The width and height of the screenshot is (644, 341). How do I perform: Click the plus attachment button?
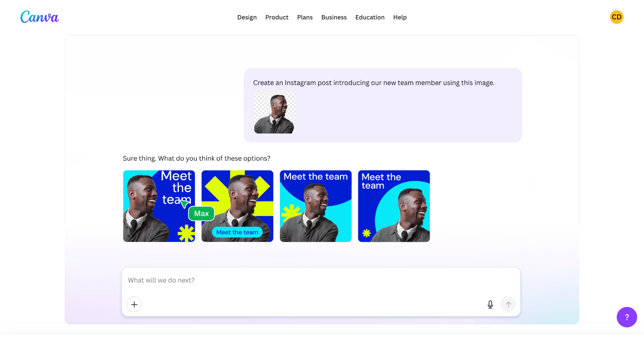click(134, 304)
